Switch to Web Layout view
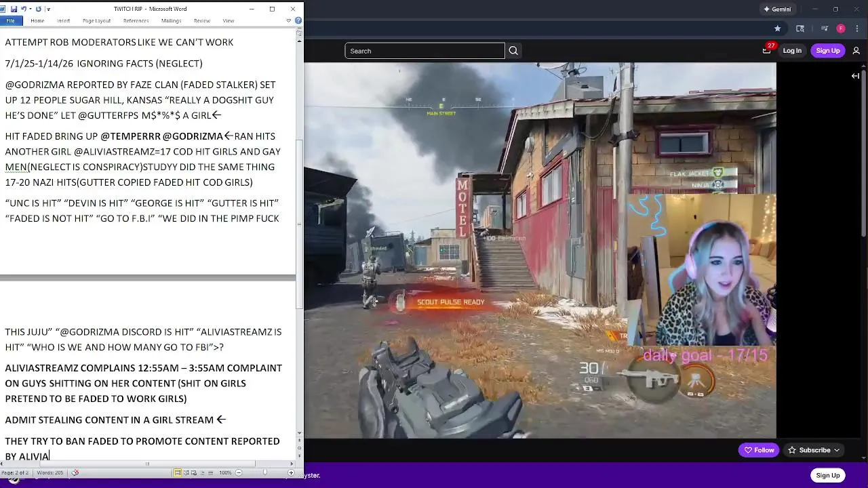This screenshot has height=488, width=868. pyautogui.click(x=194, y=472)
